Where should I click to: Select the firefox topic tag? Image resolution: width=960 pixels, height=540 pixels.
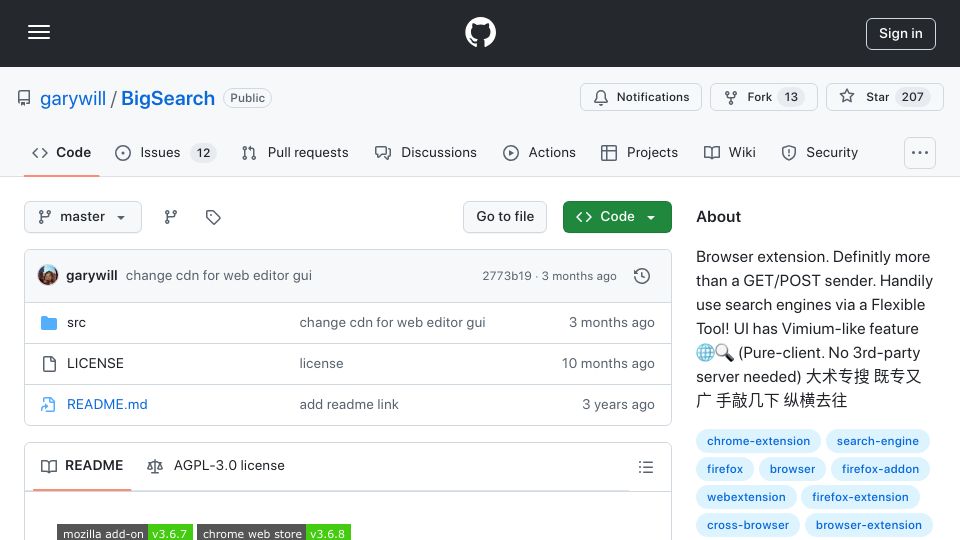click(x=725, y=470)
